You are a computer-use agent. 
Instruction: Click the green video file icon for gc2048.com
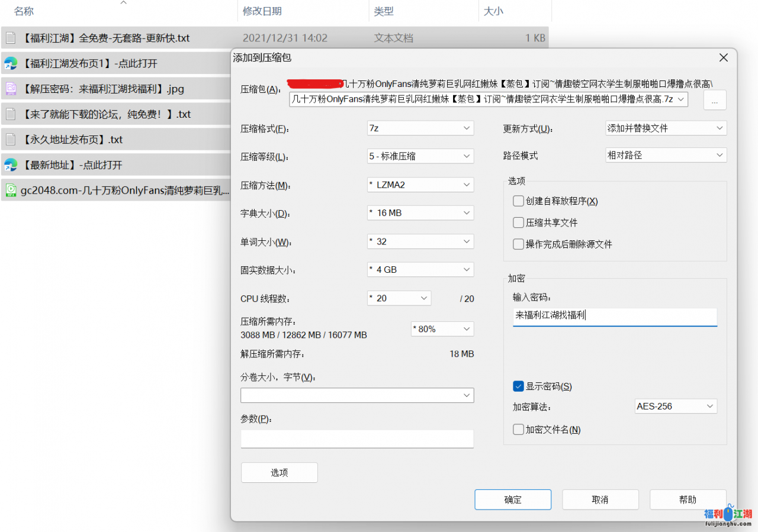[x=10, y=191]
